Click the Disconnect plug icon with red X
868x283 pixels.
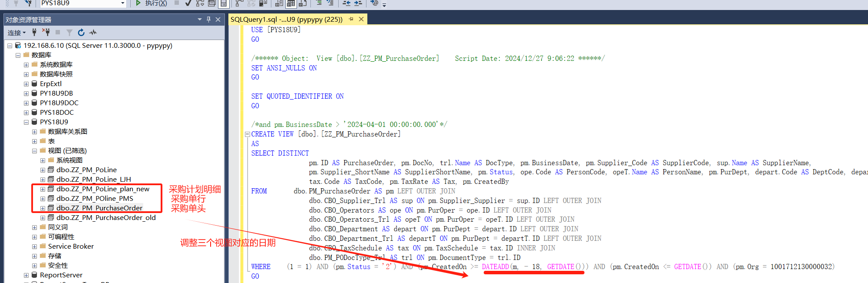point(46,33)
